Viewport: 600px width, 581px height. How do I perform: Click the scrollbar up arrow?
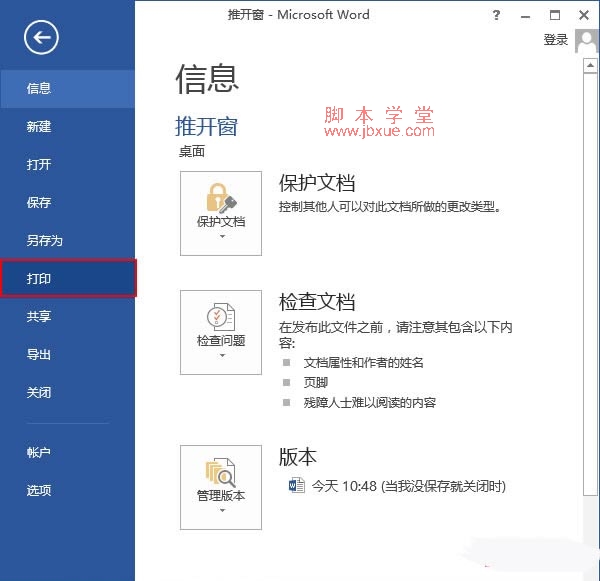(590, 66)
